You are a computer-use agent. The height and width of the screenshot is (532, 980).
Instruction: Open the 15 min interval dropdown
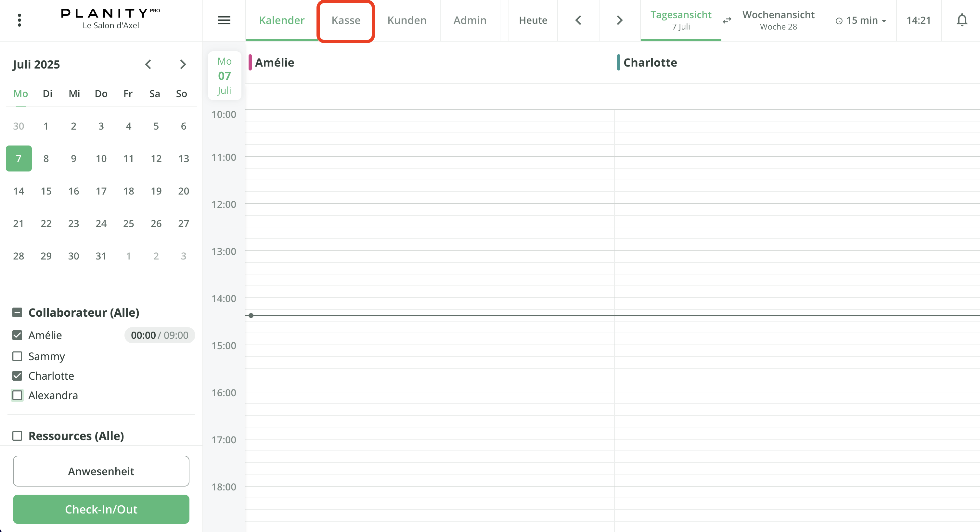click(x=861, y=20)
